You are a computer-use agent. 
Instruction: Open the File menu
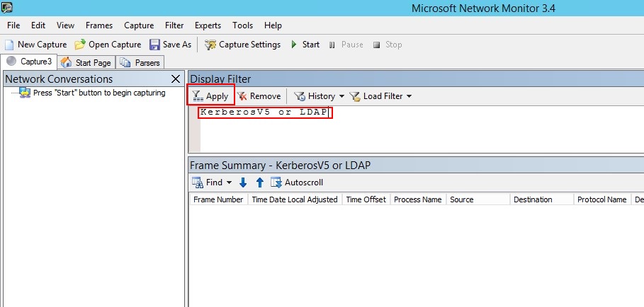tap(13, 25)
